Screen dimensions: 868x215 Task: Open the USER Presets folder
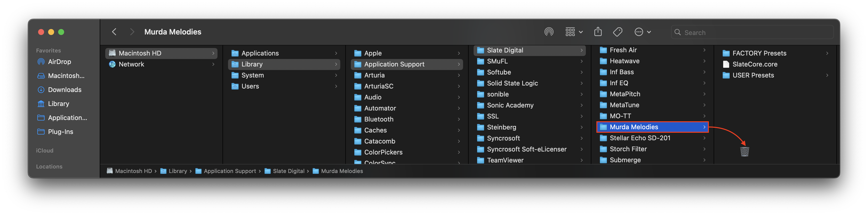pyautogui.click(x=775, y=75)
